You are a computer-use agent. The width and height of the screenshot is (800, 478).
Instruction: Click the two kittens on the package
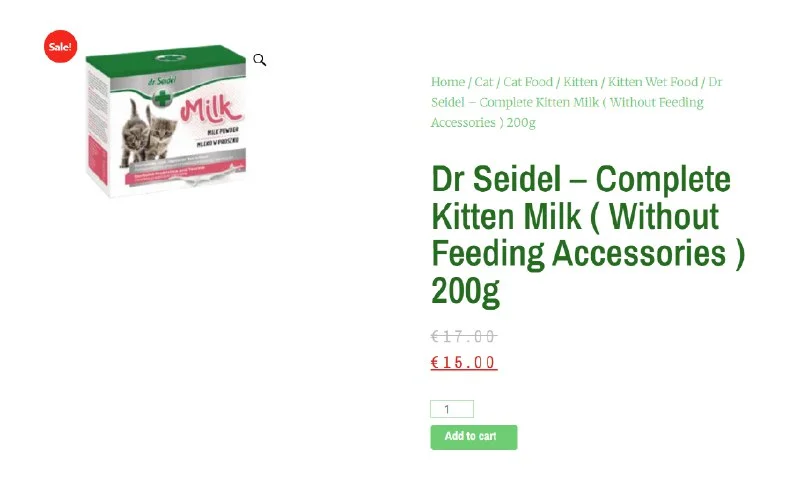[148, 133]
